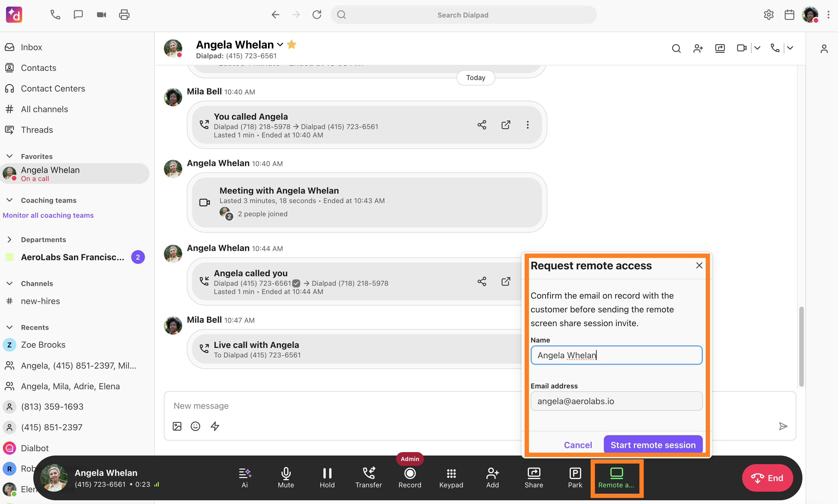
Task: Put the call on Hold
Action: [327, 478]
